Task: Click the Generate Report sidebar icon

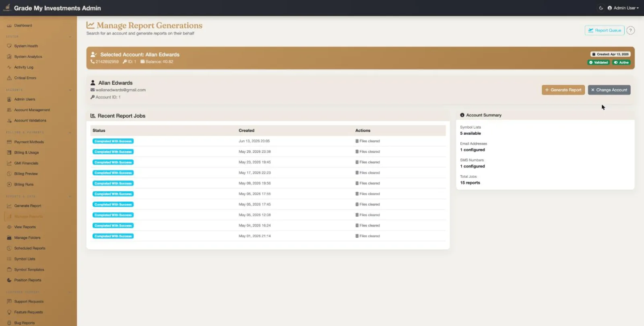Action: [9, 206]
